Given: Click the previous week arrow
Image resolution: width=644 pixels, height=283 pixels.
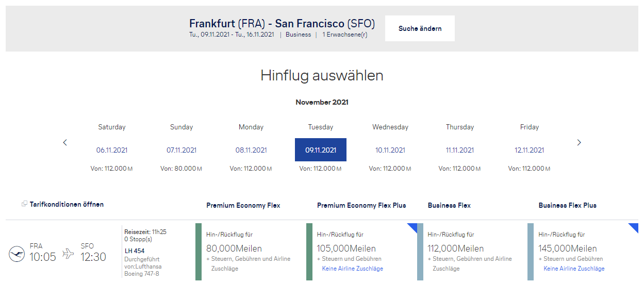Looking at the screenshot, I should tap(65, 143).
